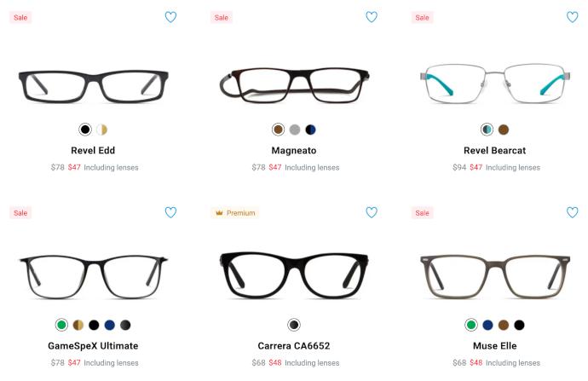Viewport: 588px width, 381px height.
Task: View the GameSpeX Ultimate glasses image
Action: click(x=94, y=277)
